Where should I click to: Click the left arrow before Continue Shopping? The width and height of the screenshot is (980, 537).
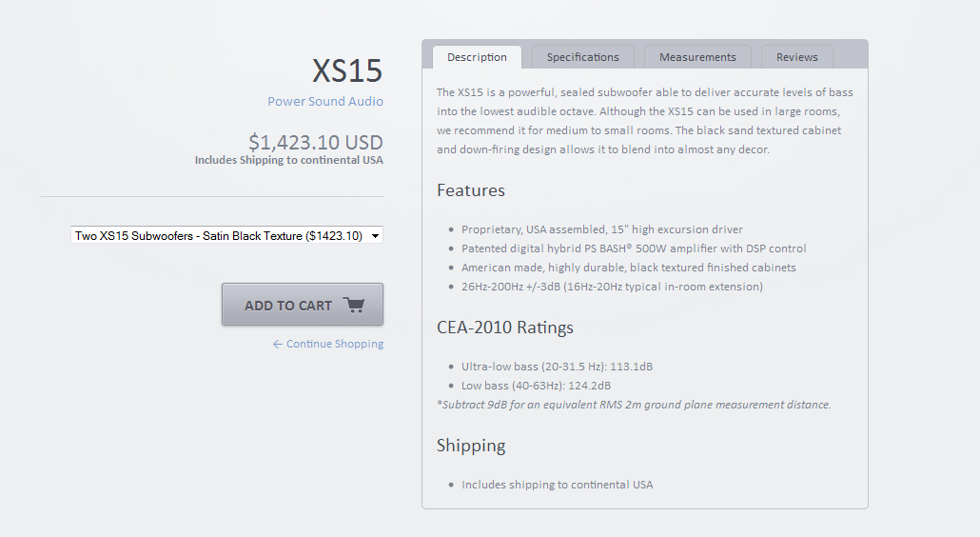(278, 345)
